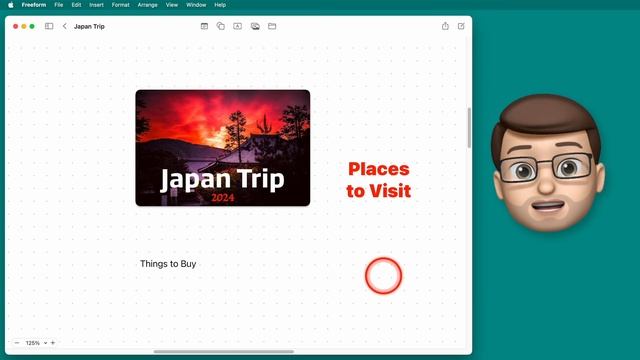Add a text box from toolbar
The image size is (640, 360).
238,26
